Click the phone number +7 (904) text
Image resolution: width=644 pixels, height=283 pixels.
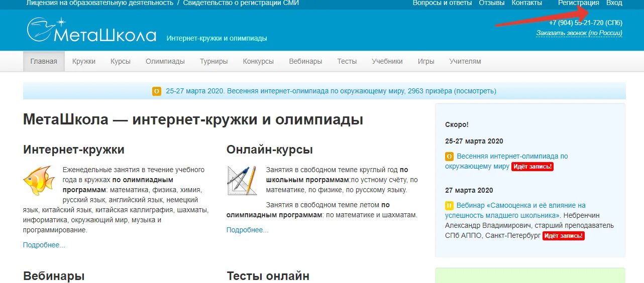tap(586, 23)
